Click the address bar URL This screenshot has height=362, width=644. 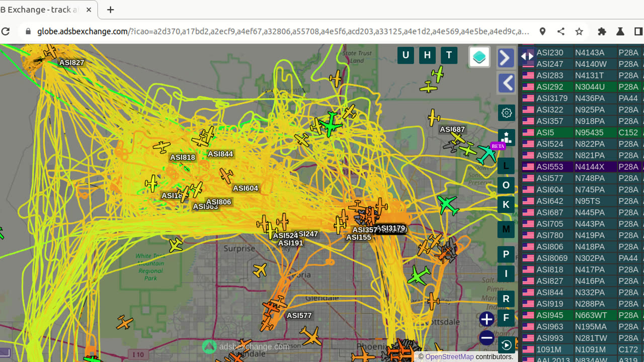(x=283, y=31)
